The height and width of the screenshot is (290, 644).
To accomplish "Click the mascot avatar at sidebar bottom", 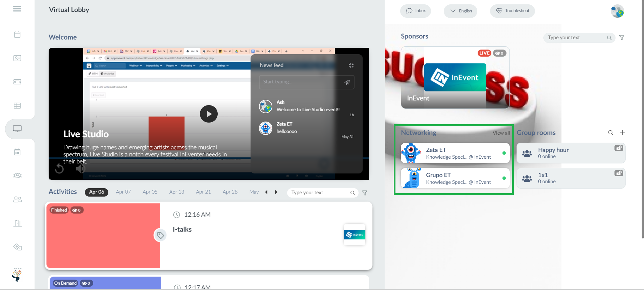I will [x=17, y=275].
